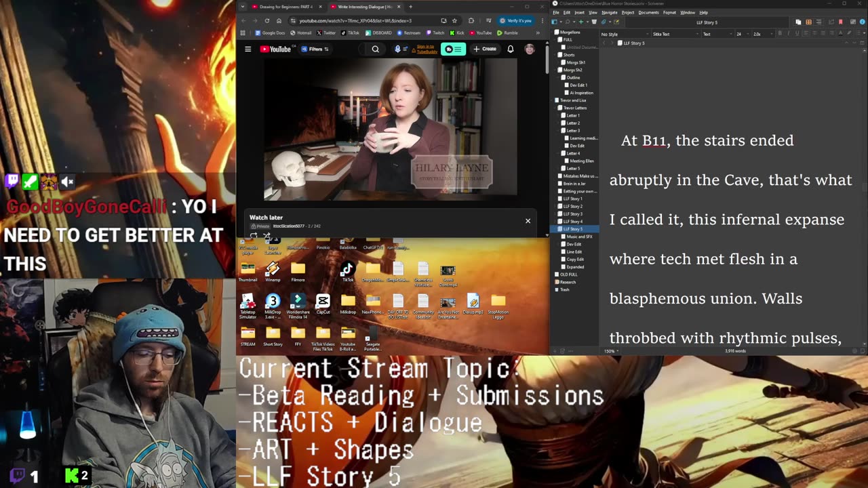
Task: Select LLF Story 5 in the binder
Action: [573, 229]
